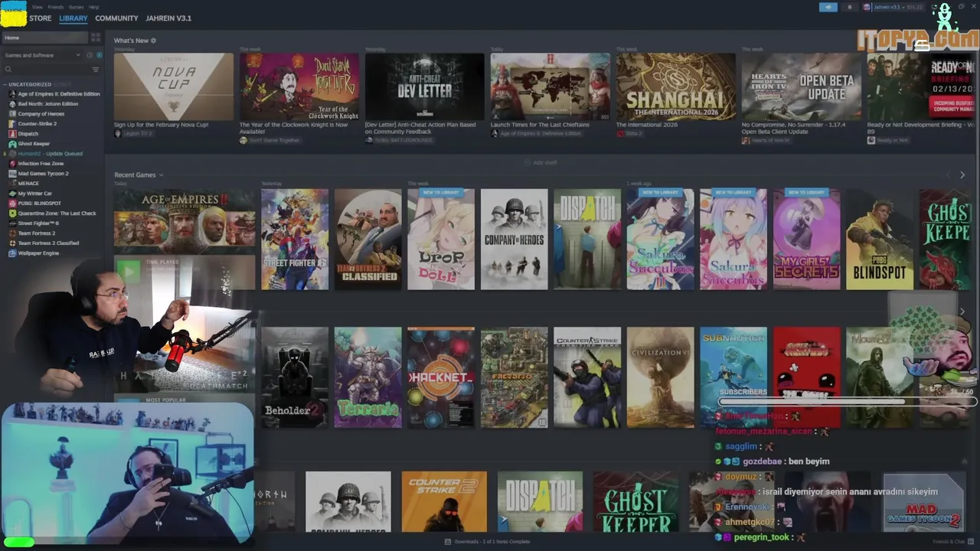Select MENACE in the game list
980x551 pixels.
tap(28, 184)
